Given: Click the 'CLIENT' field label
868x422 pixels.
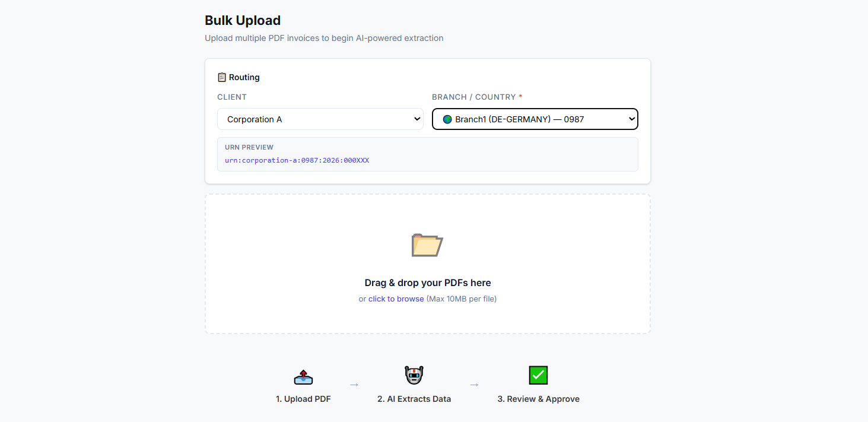Looking at the screenshot, I should point(232,97).
